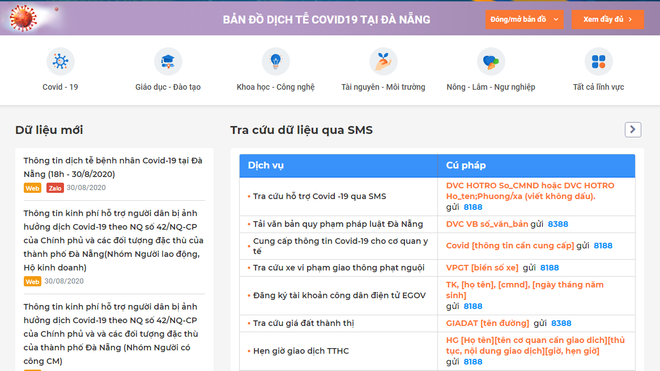Select the Giáo dục - Đào tạo label
The height and width of the screenshot is (371, 660).
point(168,87)
